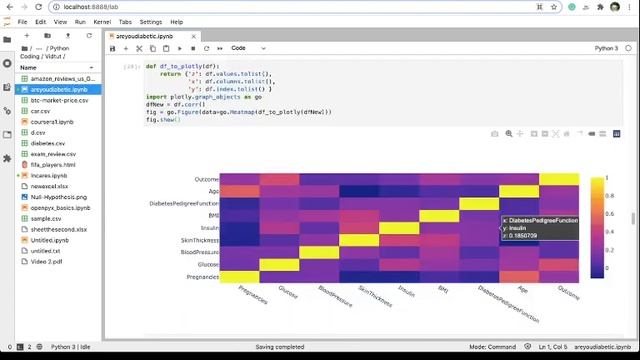640x360 pixels.
Task: Click plotly Zoom out button
Action: pos(545,134)
